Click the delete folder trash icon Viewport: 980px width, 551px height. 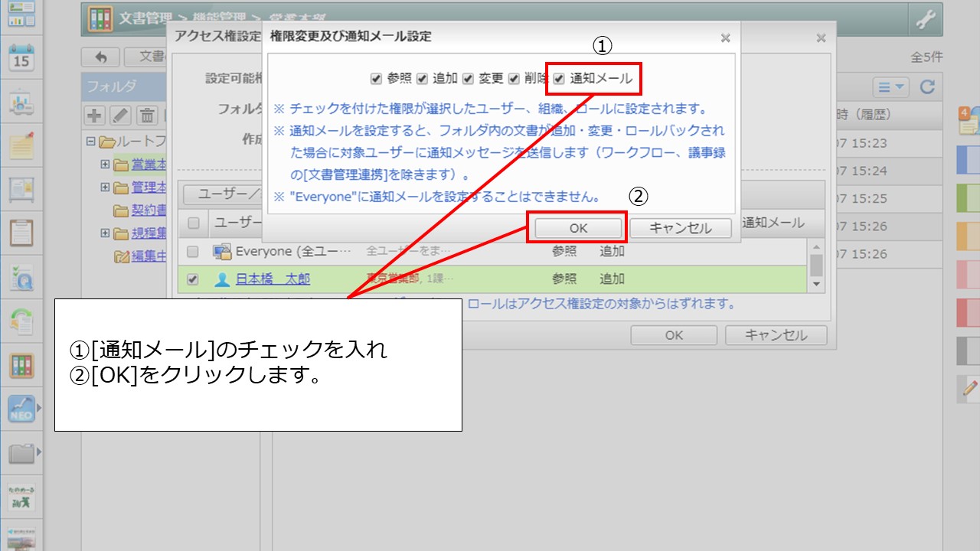(147, 116)
